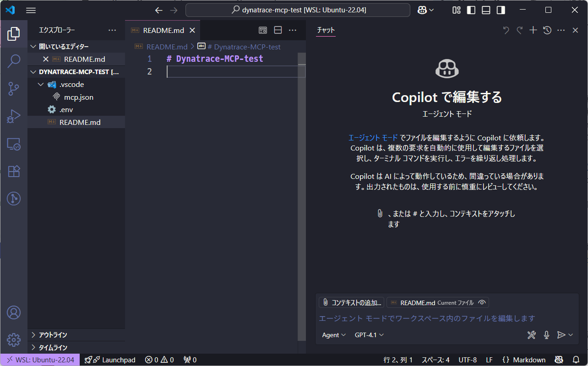Open the errors and warnings status item
Viewport: 588px width, 366px height.
tap(159, 360)
